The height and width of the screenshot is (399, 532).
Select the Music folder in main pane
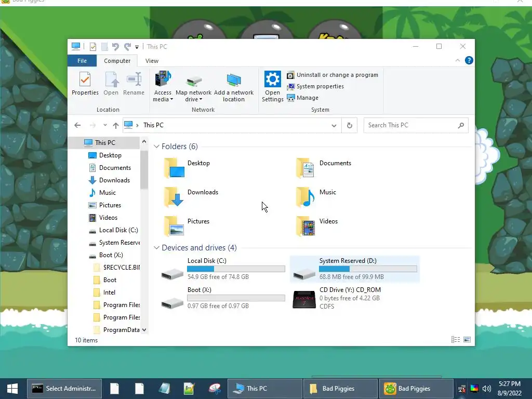point(316,197)
